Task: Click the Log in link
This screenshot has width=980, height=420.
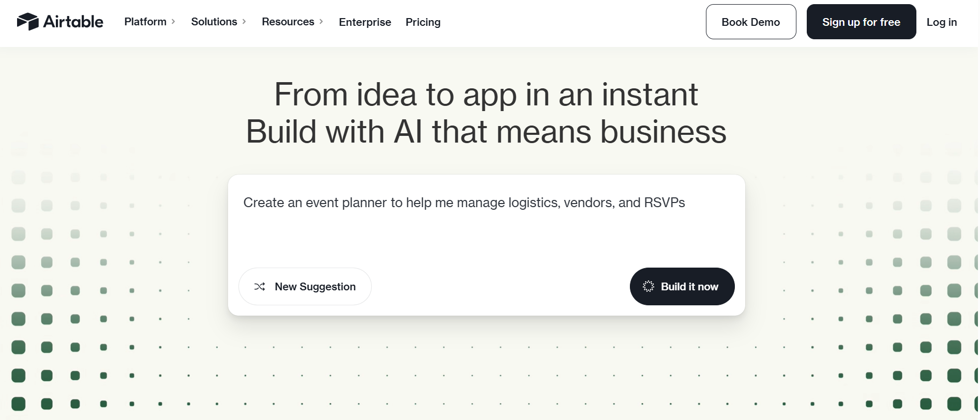Action: point(942,22)
